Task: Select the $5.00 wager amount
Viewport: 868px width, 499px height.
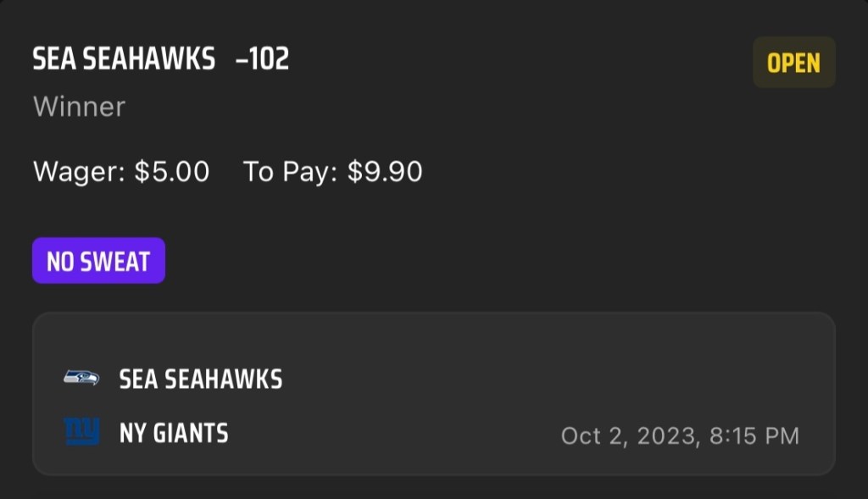Action: pos(172,172)
